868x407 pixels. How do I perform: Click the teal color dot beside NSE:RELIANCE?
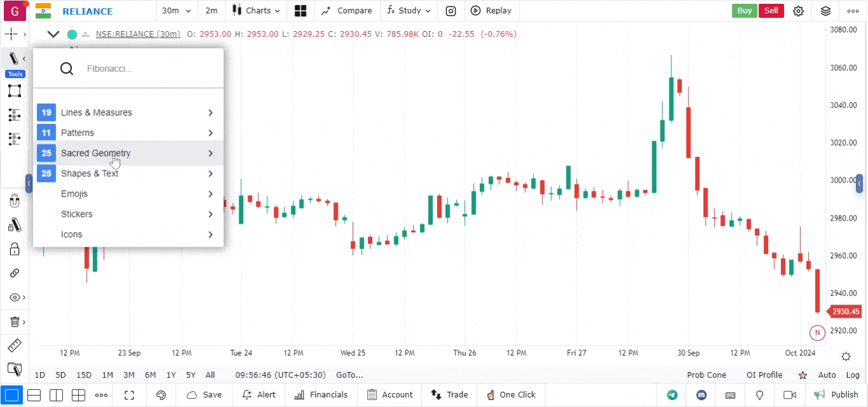72,34
